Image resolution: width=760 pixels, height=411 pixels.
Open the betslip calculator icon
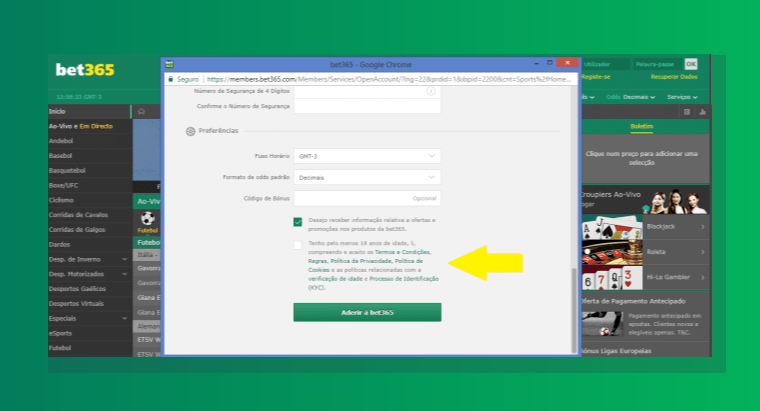tap(687, 112)
